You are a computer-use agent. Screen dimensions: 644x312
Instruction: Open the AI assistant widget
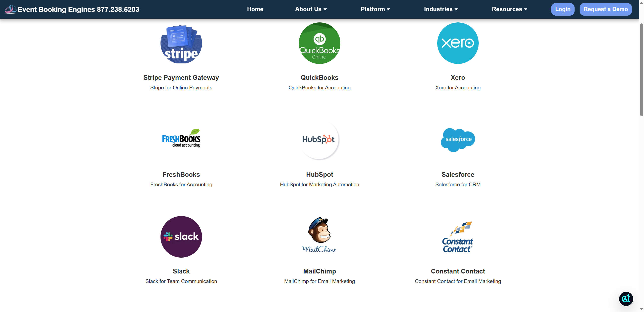pyautogui.click(x=626, y=299)
